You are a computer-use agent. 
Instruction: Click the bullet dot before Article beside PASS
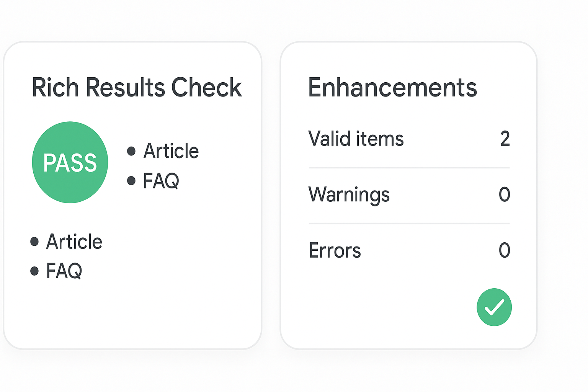(131, 151)
